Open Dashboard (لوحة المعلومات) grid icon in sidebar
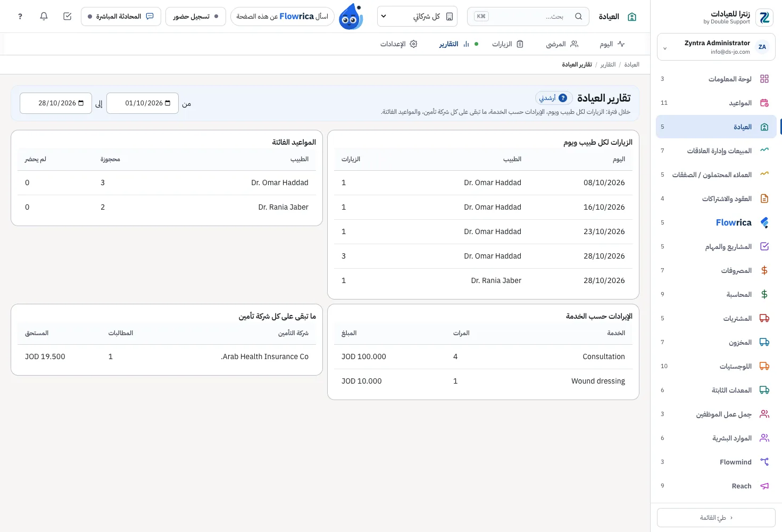 pyautogui.click(x=764, y=79)
